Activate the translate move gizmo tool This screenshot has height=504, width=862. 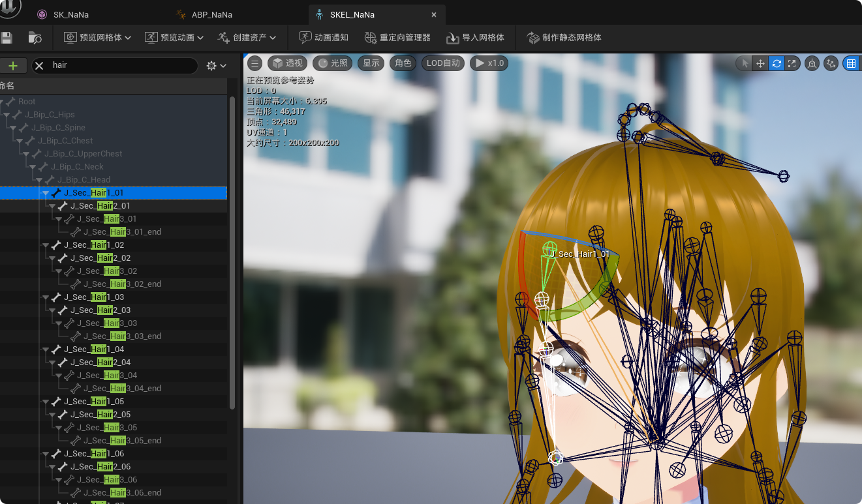[760, 63]
